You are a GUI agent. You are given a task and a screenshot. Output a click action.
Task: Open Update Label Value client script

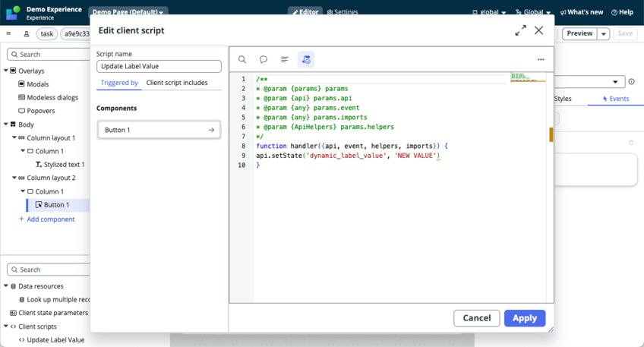(x=52, y=339)
